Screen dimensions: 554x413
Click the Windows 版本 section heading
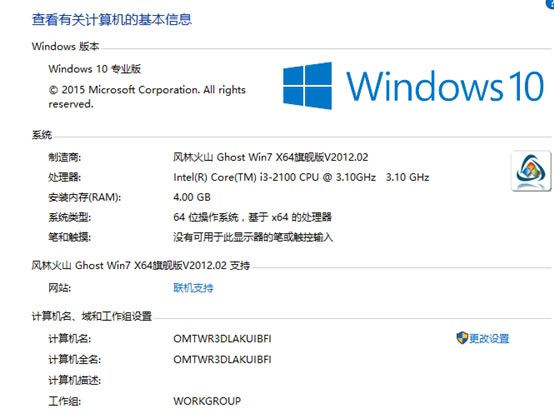(65, 46)
